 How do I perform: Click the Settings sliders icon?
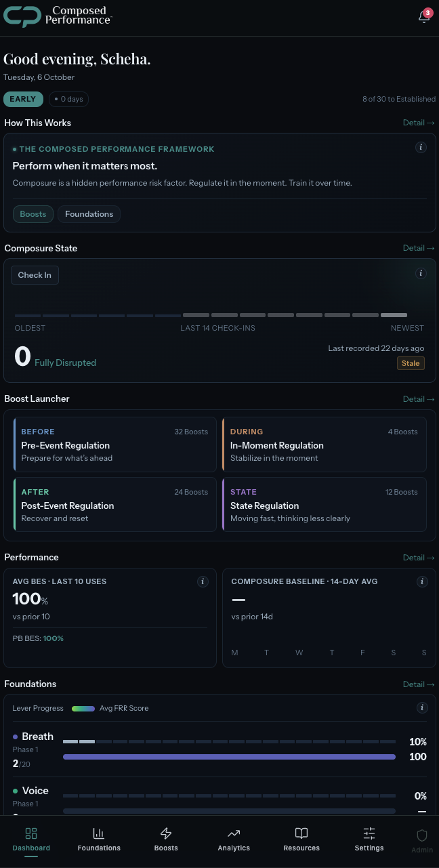[369, 833]
